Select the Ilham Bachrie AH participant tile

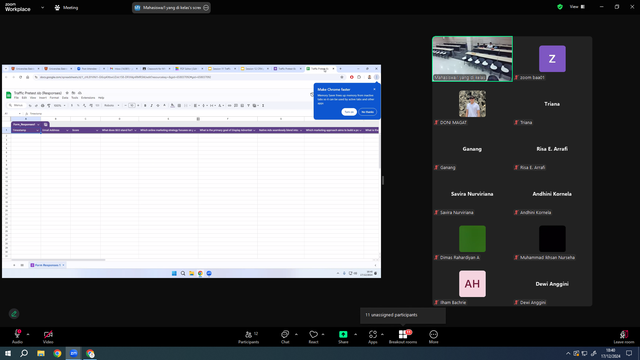tap(472, 284)
